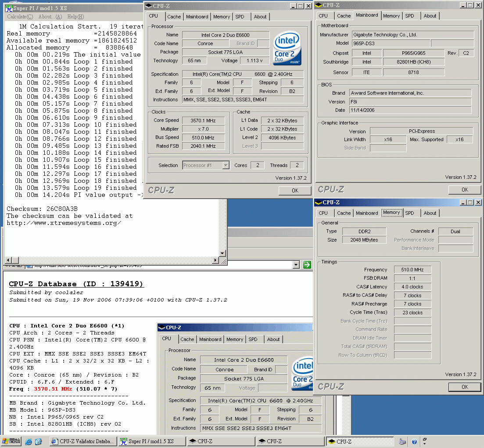484x448 pixels.
Task: Switch to Cache tab in Processor CPU-Z window
Action: point(174,17)
